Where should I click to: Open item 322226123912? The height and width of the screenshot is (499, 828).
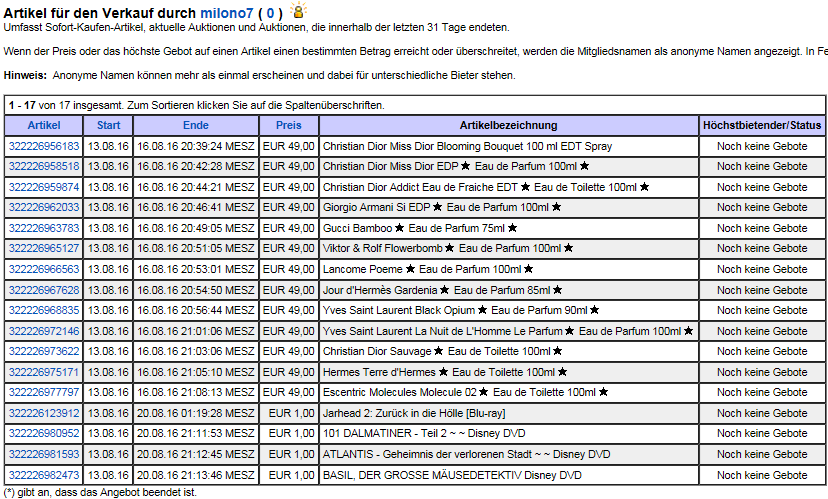pos(44,413)
